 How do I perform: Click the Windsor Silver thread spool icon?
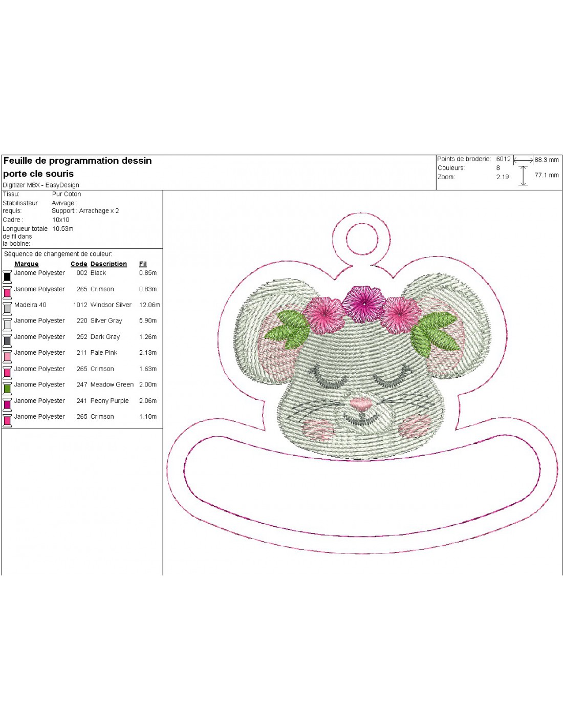pos(7,308)
